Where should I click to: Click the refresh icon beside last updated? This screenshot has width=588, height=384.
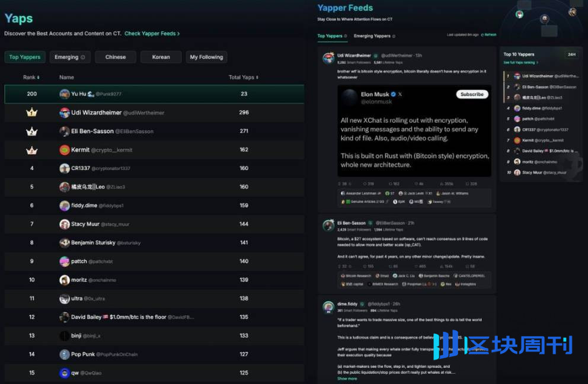(483, 35)
